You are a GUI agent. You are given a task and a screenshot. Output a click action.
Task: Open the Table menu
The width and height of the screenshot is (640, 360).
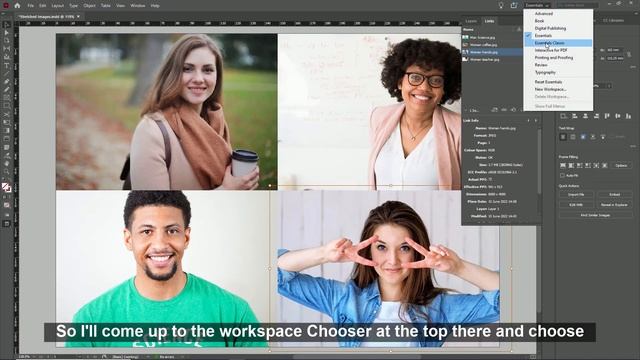tap(106, 6)
